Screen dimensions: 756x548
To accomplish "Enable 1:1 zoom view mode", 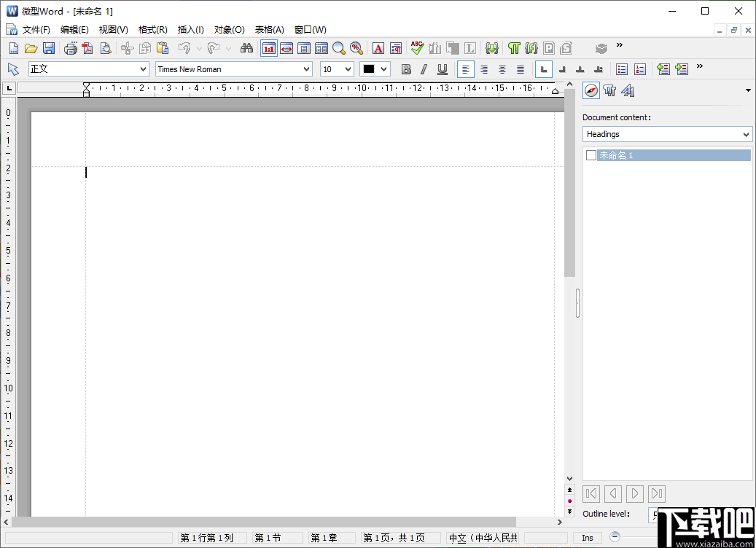I will (268, 48).
